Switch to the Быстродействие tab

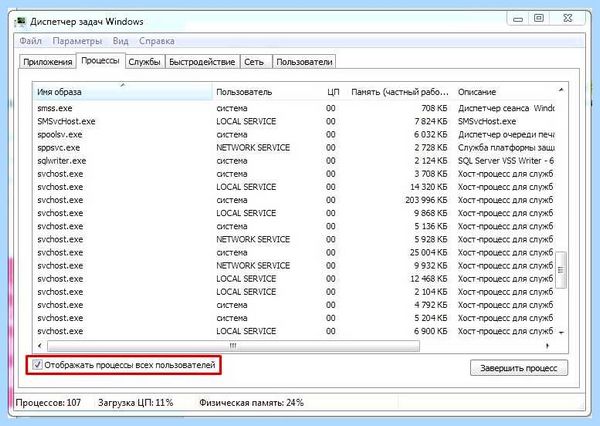(202, 62)
